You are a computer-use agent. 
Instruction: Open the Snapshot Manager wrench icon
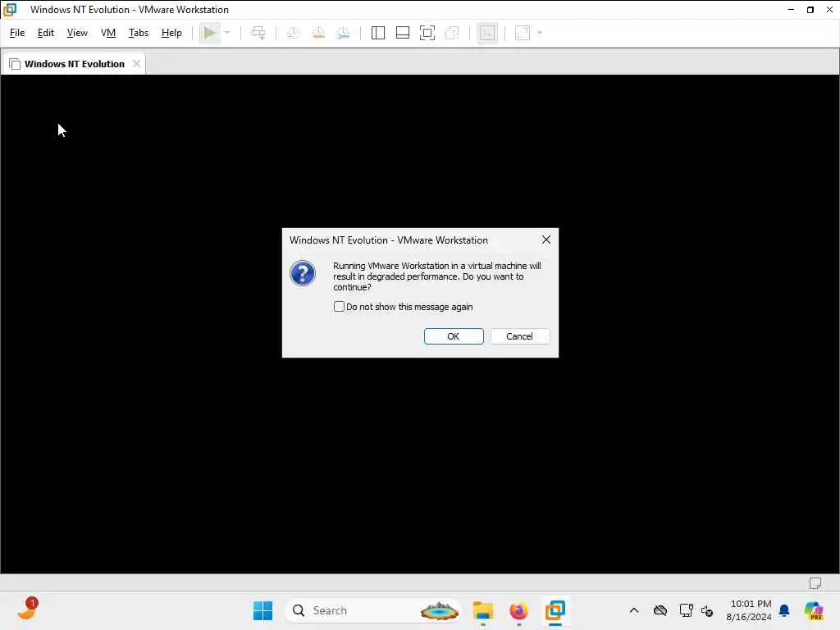coord(344,33)
